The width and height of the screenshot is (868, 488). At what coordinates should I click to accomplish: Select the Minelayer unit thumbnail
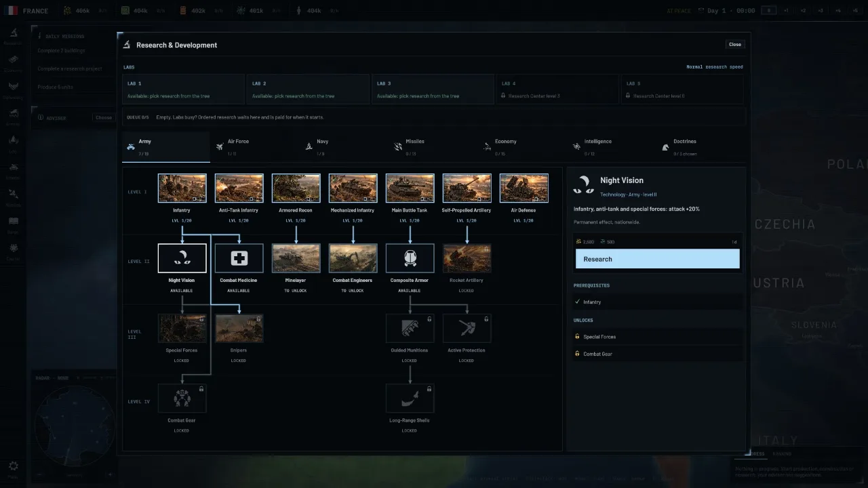tap(296, 258)
